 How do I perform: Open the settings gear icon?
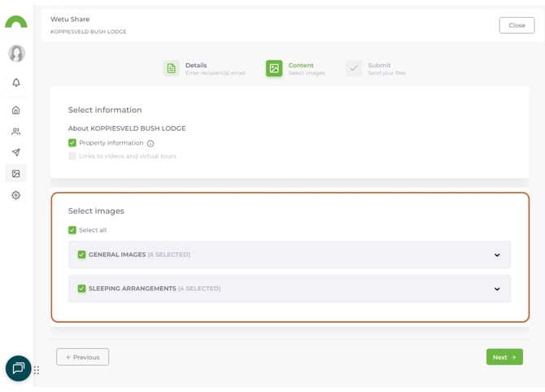coord(16,195)
